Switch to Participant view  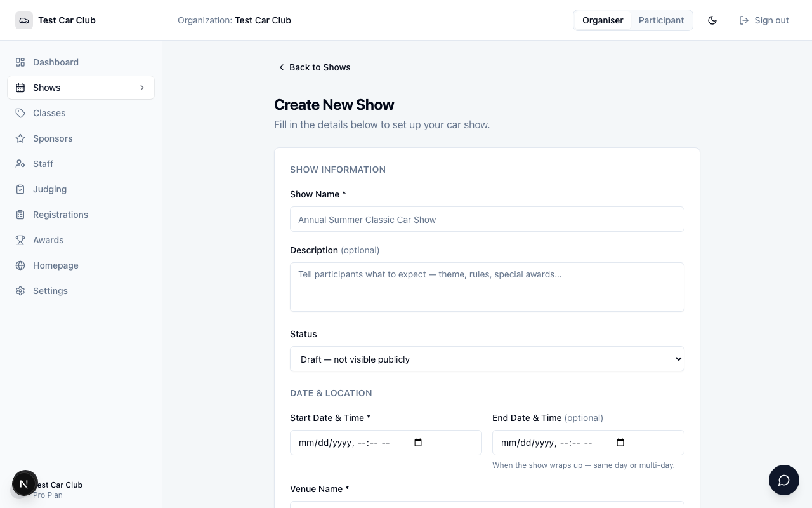(661, 20)
